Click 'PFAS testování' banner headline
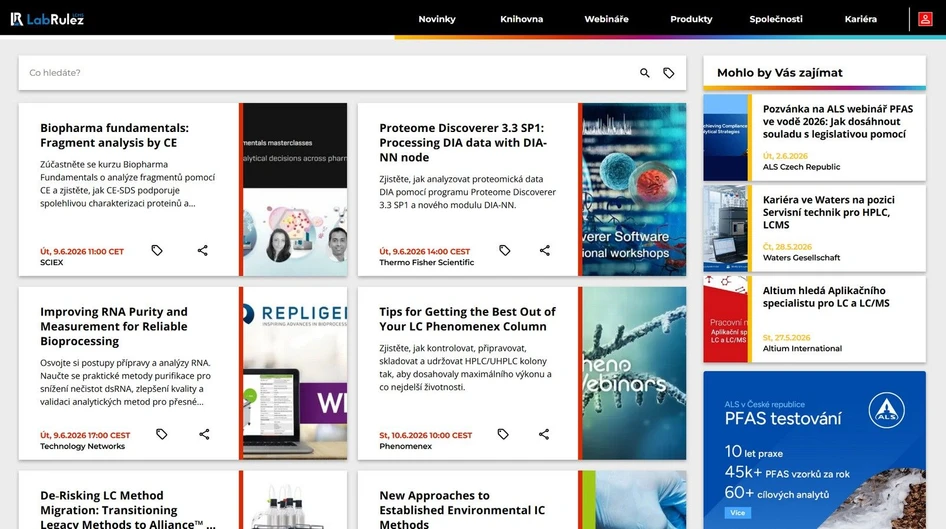The image size is (946, 529). pos(783,419)
